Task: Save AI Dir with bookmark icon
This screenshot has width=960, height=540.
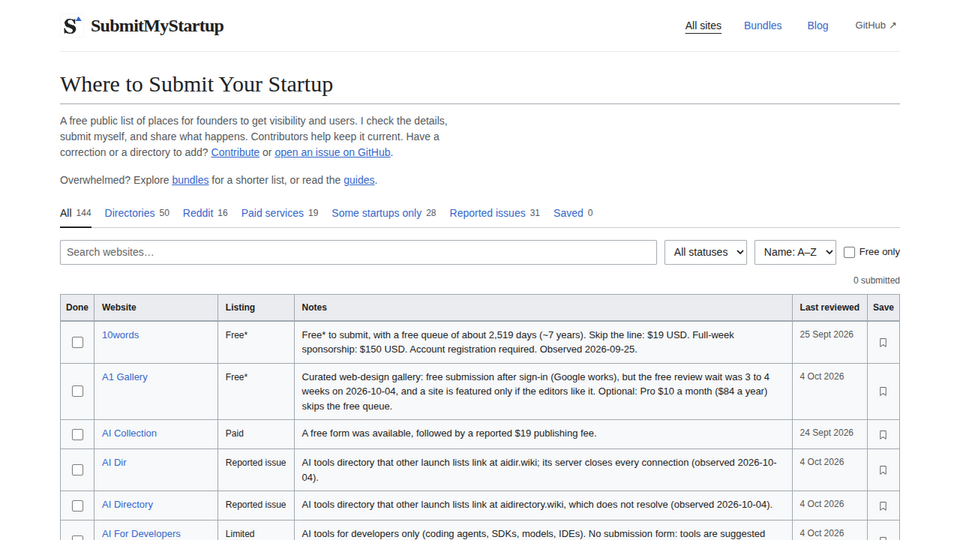Action: pos(883,470)
